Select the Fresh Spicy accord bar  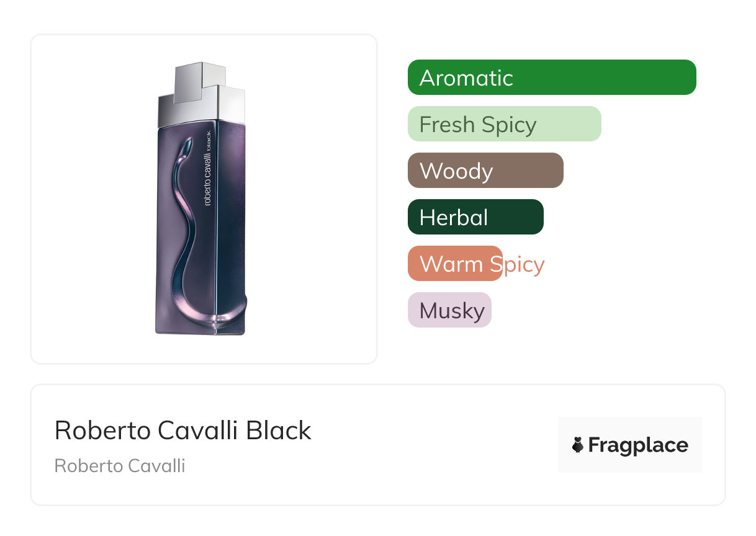point(504,124)
